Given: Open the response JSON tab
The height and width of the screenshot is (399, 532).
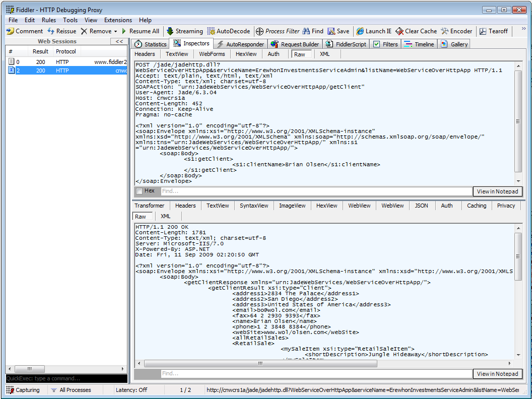Looking at the screenshot, I should tap(421, 206).
